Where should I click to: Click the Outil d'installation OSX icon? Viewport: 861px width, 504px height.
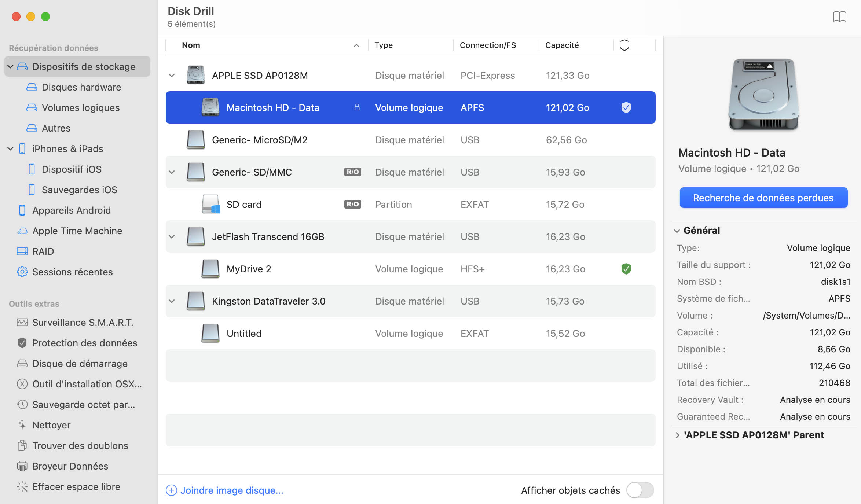tap(22, 384)
